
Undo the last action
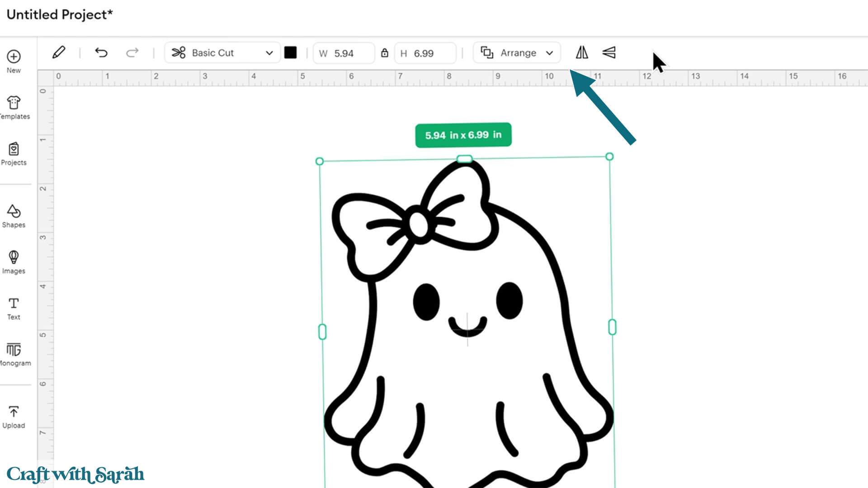pyautogui.click(x=101, y=53)
